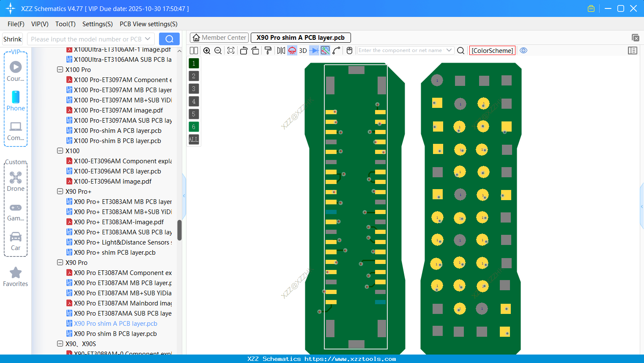Open the Tool(T) menu

click(66, 24)
